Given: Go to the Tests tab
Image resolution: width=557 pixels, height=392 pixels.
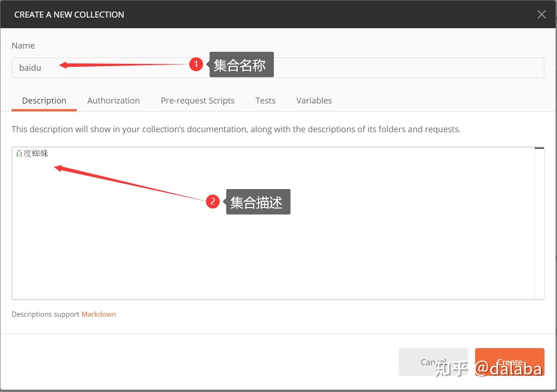Looking at the screenshot, I should coord(265,101).
